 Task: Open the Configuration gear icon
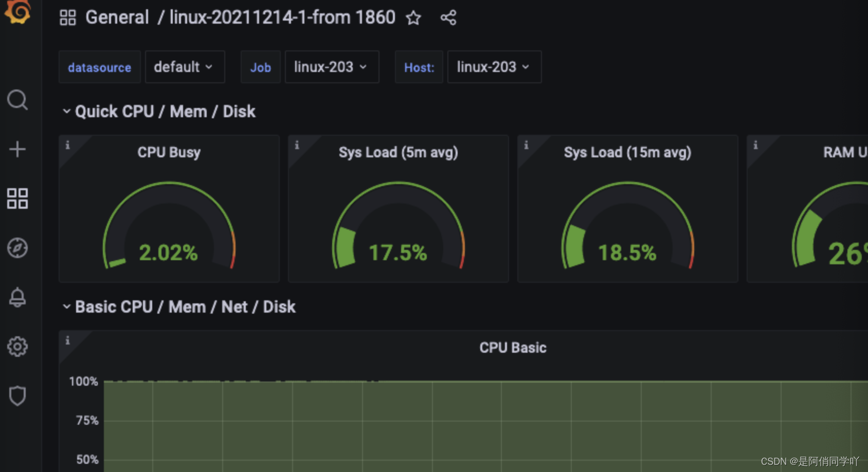coord(17,347)
